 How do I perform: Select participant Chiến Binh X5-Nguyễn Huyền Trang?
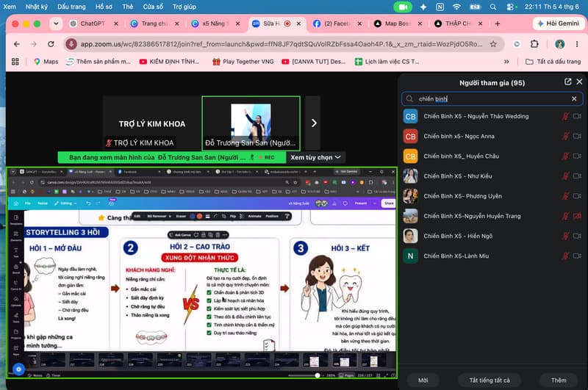click(492, 216)
